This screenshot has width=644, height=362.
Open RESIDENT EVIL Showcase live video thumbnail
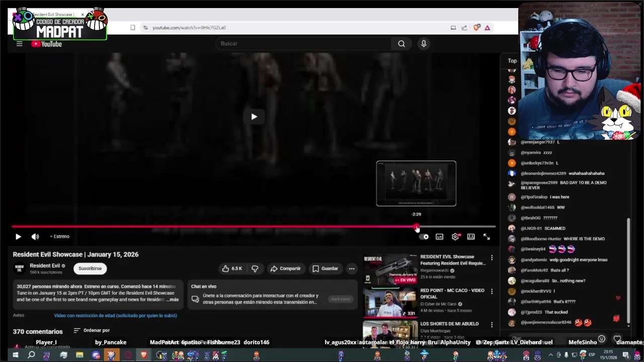[x=390, y=269]
